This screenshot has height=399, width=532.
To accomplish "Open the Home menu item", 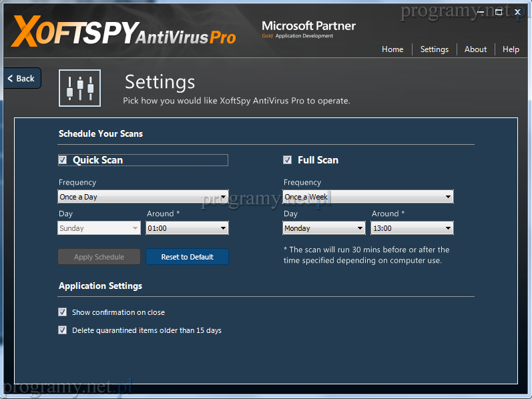I will point(392,49).
